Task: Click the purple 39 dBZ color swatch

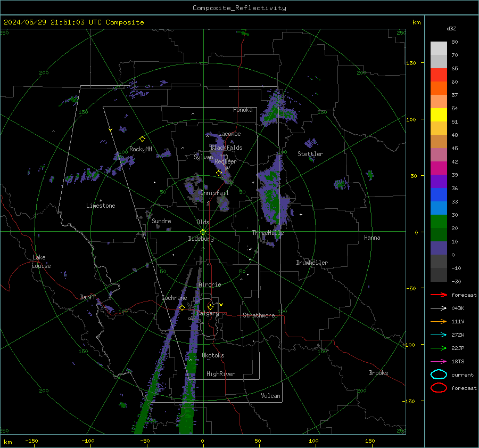Action: coord(439,181)
